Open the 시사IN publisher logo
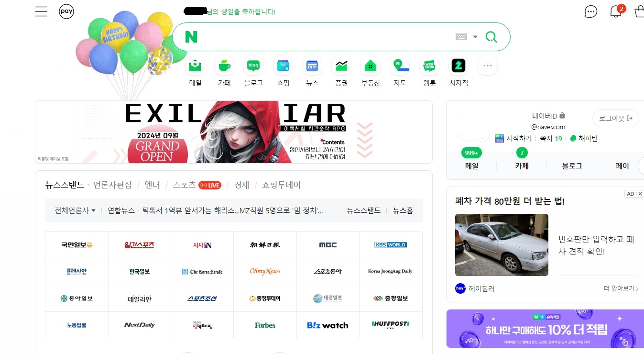The image size is (644, 354). (202, 245)
